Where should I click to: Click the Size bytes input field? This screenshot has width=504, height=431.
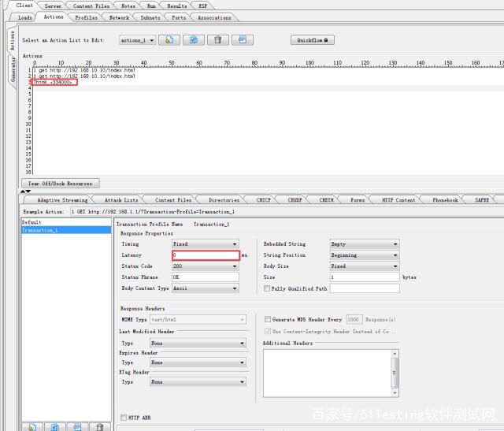[365, 277]
